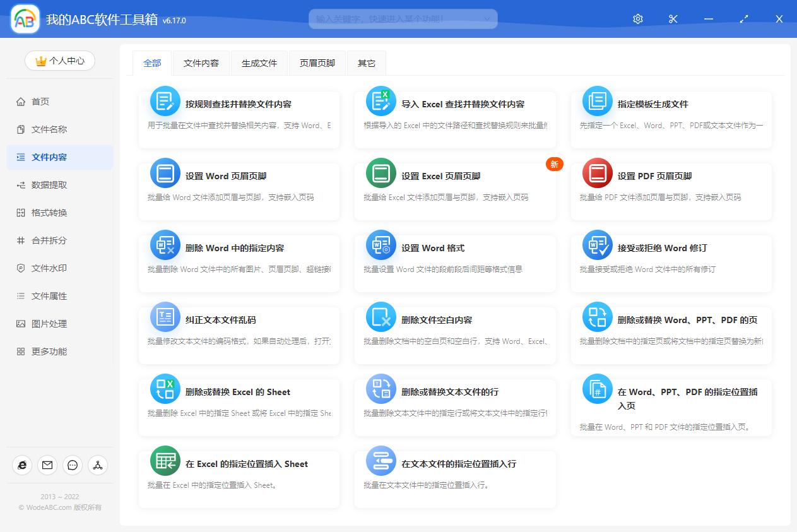Click the chat feedback icon in the sidebar
This screenshot has width=797, height=532.
click(x=72, y=465)
